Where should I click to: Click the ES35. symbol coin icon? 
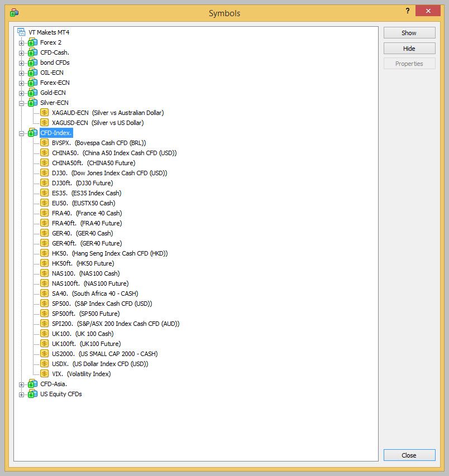[x=44, y=193]
